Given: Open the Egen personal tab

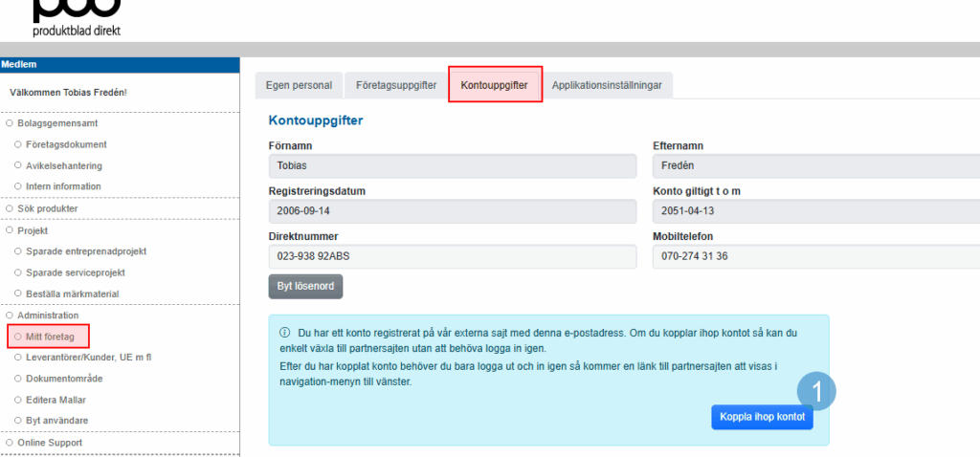Looking at the screenshot, I should (299, 85).
